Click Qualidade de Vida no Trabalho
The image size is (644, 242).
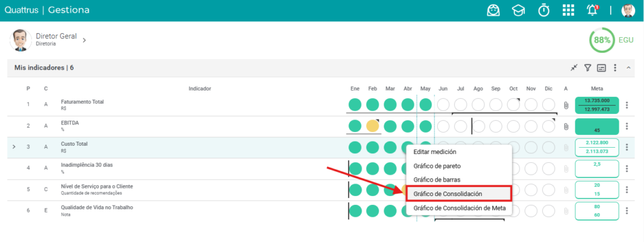coord(97,207)
